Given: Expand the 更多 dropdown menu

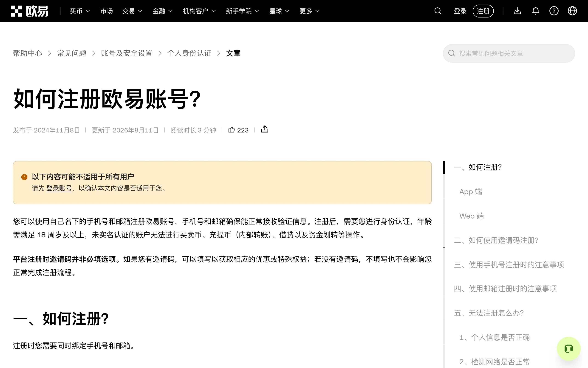Looking at the screenshot, I should tap(310, 11).
